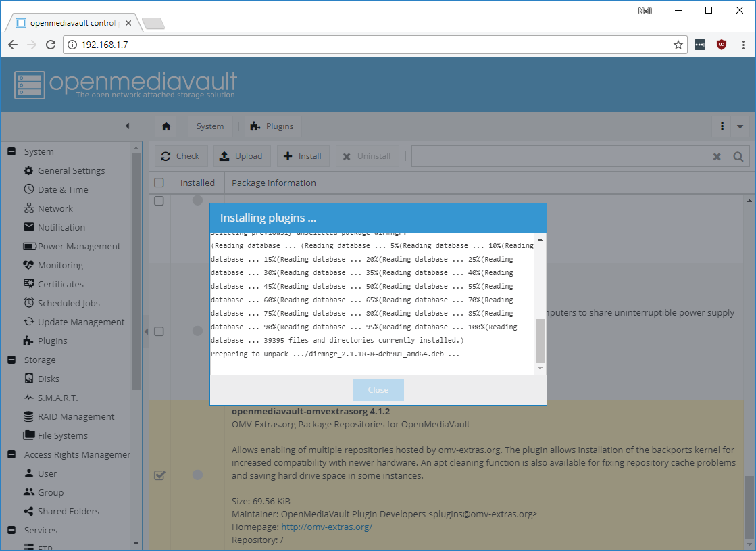Click the install log scrollbar thumb
The image size is (756, 551).
coord(540,341)
